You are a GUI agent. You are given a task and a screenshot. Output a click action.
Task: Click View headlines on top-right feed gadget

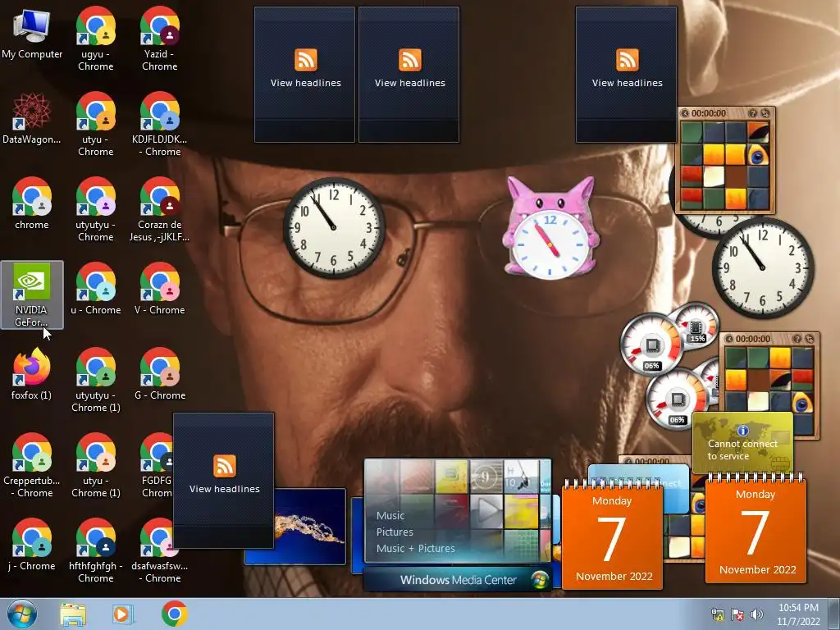click(x=627, y=83)
